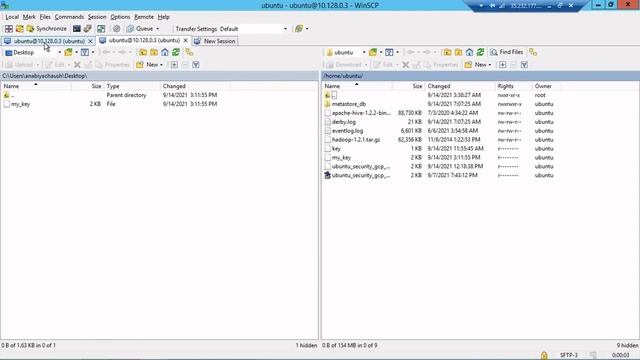Image resolution: width=640 pixels, height=360 pixels.
Task: Open the Help menu
Action: (x=163, y=17)
